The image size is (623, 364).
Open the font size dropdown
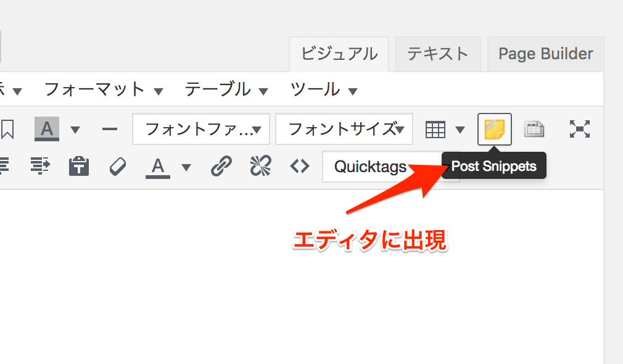344,129
